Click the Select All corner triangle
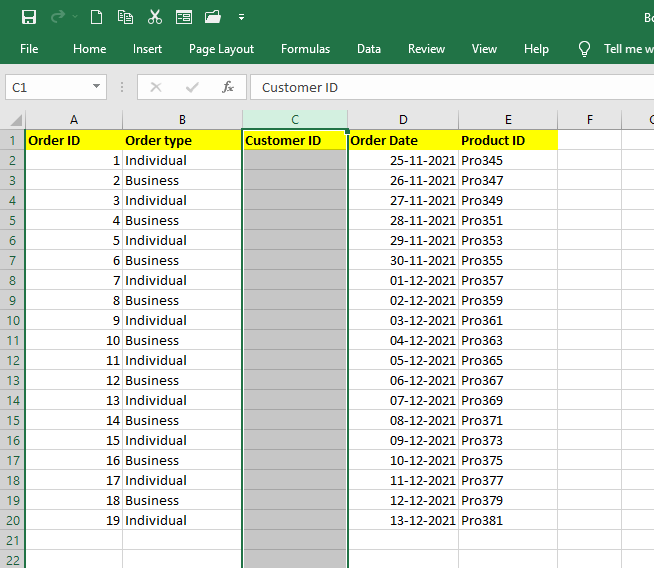This screenshot has height=568, width=654. 12,120
